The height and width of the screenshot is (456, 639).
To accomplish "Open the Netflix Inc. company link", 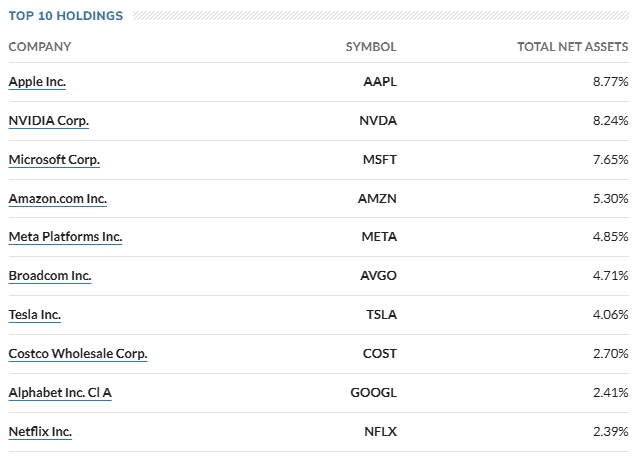I will tap(40, 432).
